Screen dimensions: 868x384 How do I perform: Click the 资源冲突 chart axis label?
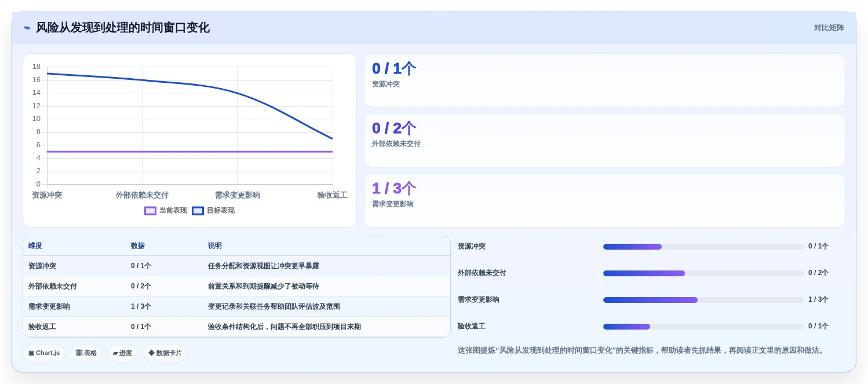[x=47, y=196]
